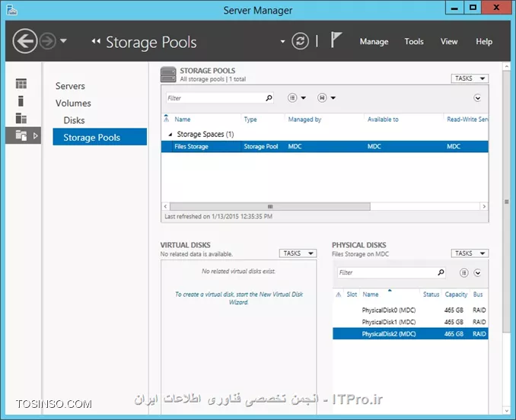Open the Storage Pools TASKS dropdown

coord(470,78)
